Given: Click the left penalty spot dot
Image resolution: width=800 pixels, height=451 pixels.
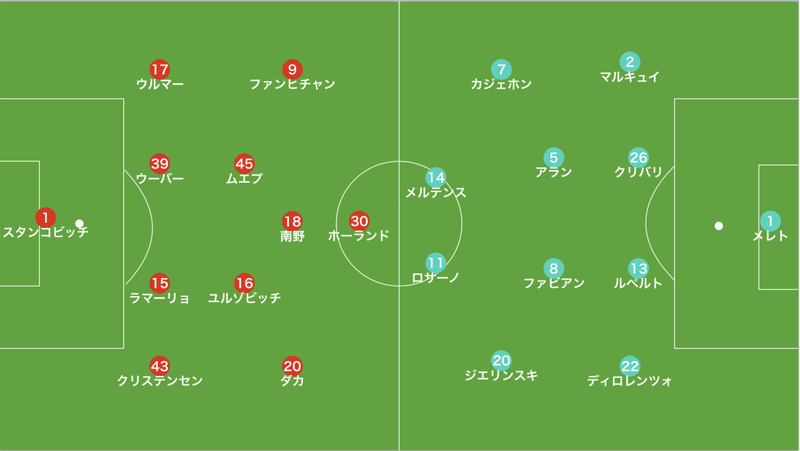Looking at the screenshot, I should pyautogui.click(x=79, y=223).
